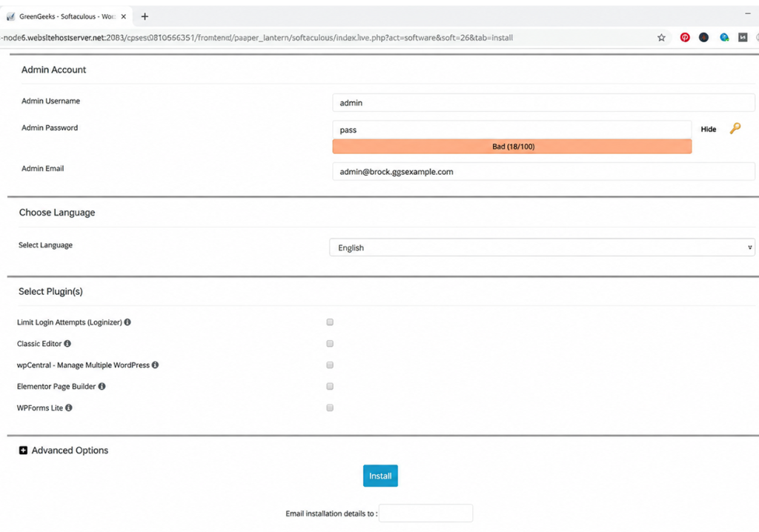Screen dimensions: 759x532
Task: Check the WPForms Lite plugin box
Action: [330, 408]
